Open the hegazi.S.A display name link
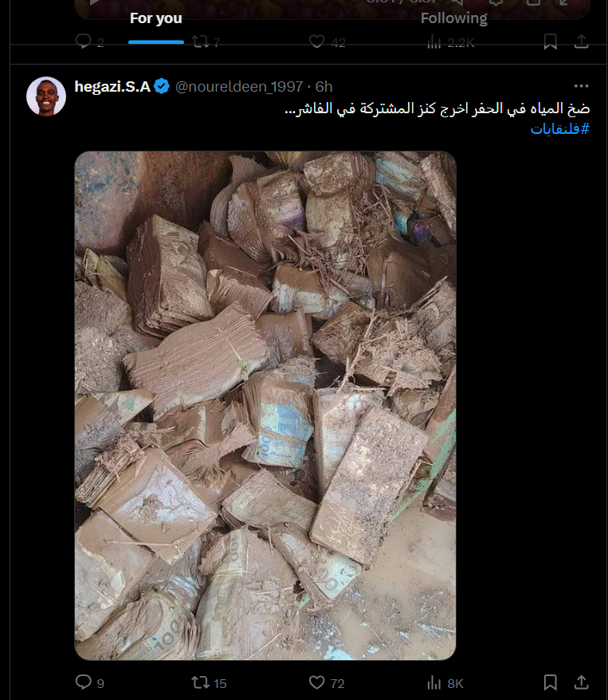 112,86
